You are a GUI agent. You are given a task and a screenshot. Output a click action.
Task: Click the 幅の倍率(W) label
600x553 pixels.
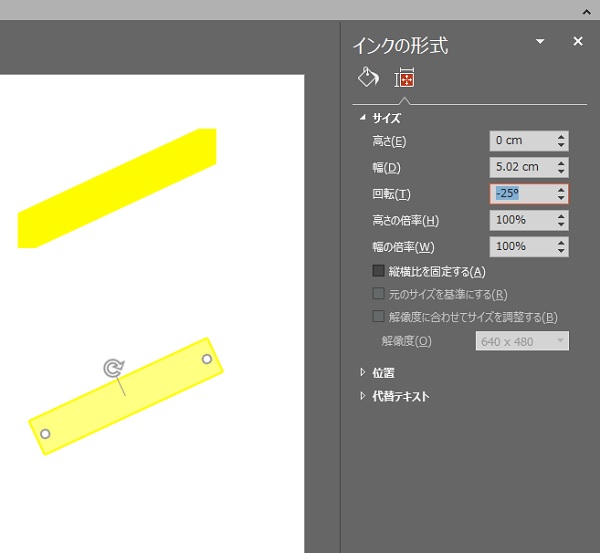point(404,247)
